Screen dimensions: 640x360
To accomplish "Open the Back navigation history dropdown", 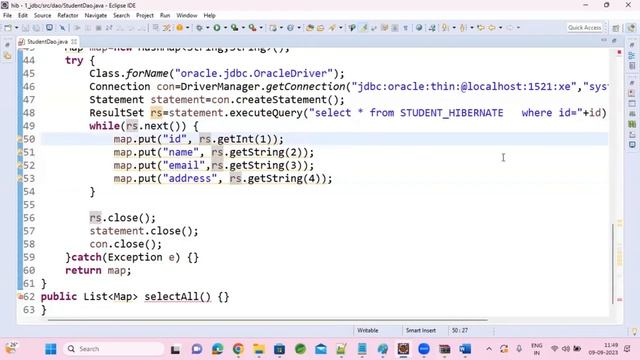I will click(500, 28).
